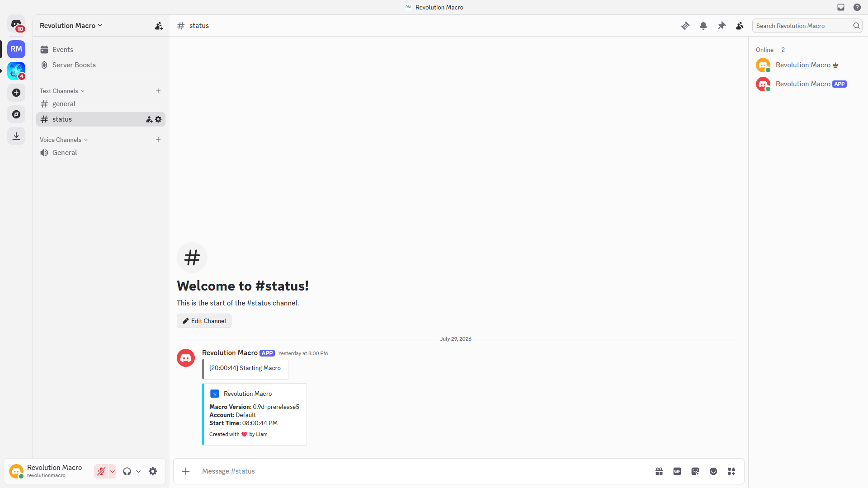Open apps launcher icon in message bar

pyautogui.click(x=731, y=471)
